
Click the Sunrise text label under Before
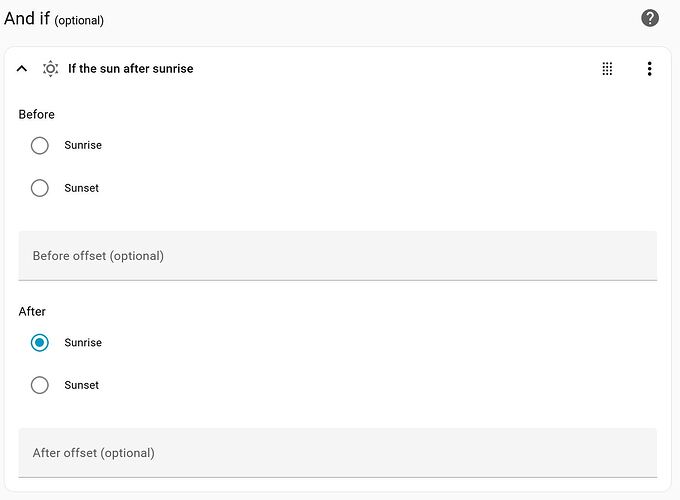(x=83, y=145)
